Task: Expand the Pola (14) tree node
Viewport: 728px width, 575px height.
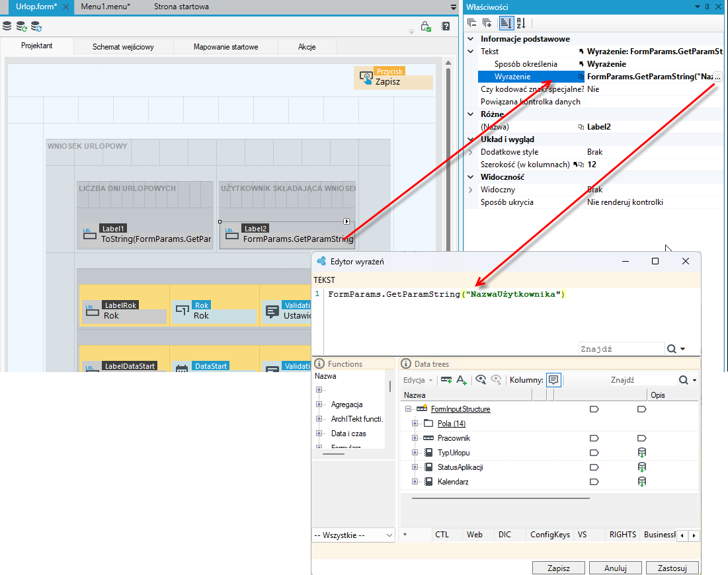Action: coord(415,424)
